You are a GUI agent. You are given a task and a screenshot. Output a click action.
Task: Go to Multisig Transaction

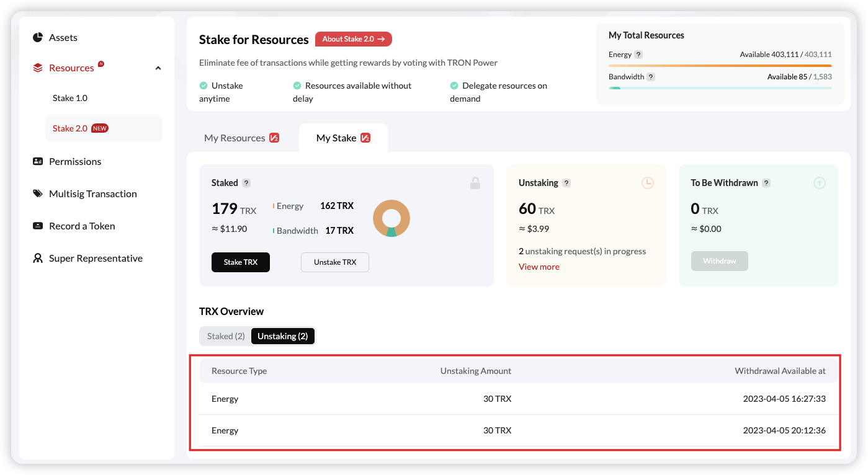click(93, 193)
